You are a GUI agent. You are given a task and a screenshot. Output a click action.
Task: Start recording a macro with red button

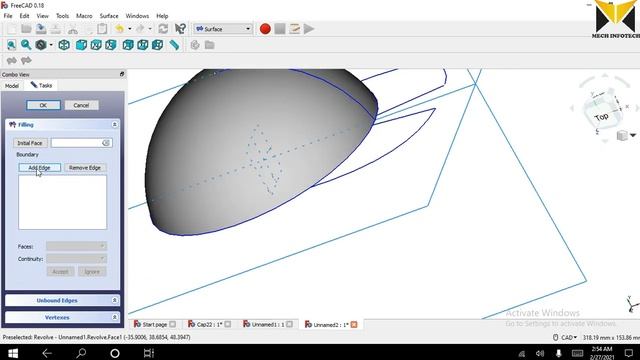coord(265,29)
